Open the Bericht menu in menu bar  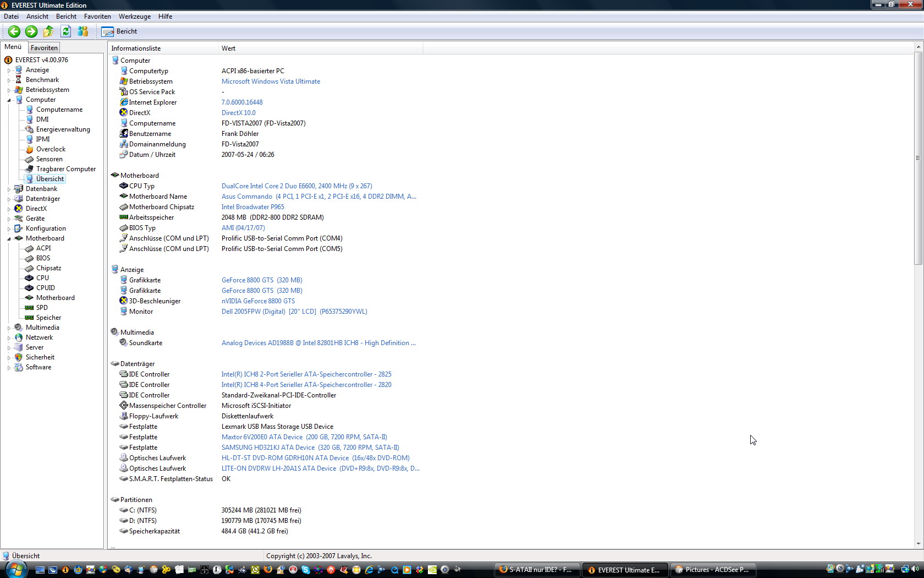click(x=66, y=17)
